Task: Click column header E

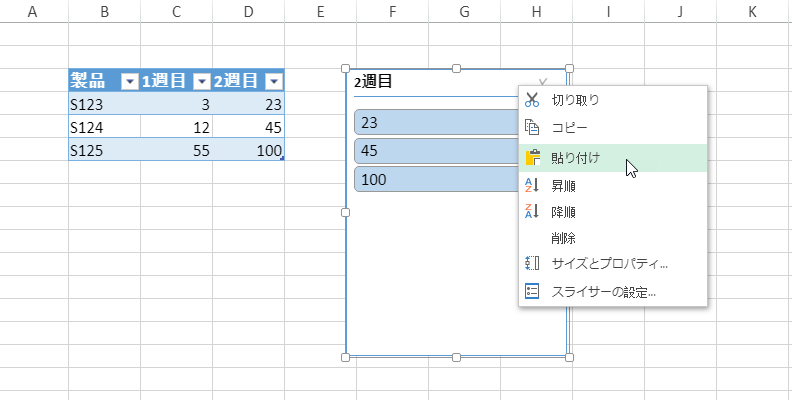Action: coord(320,12)
